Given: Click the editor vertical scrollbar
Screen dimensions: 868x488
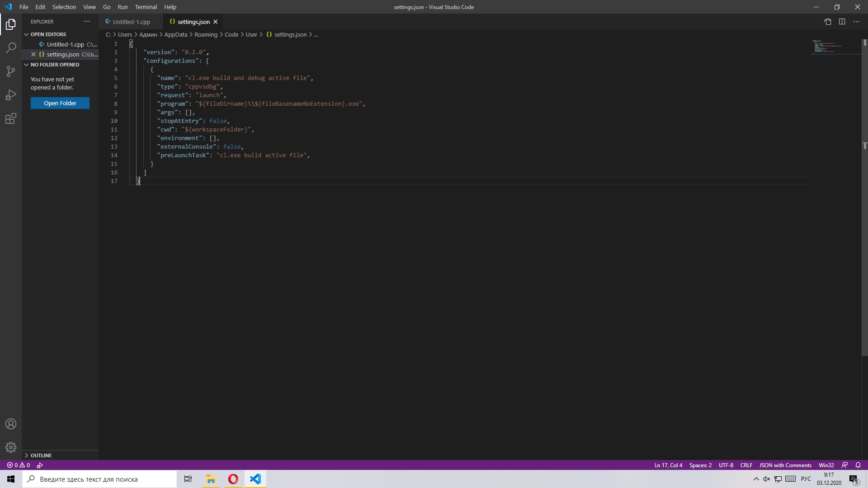Looking at the screenshot, I should click(864, 197).
